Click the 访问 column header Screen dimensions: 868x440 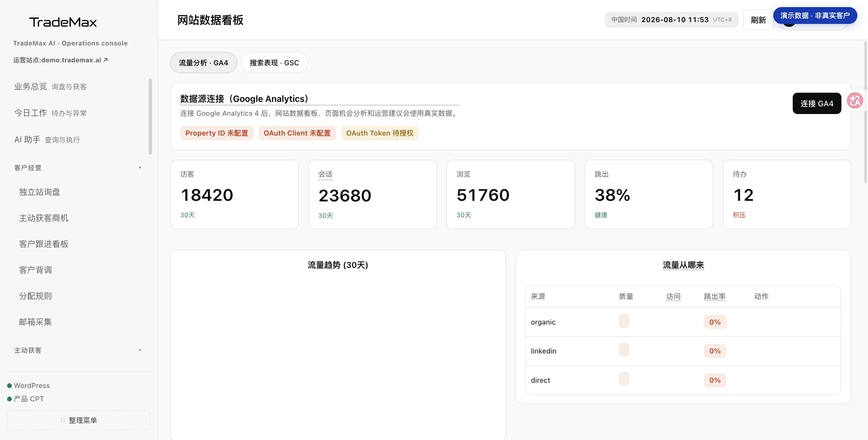click(x=673, y=297)
